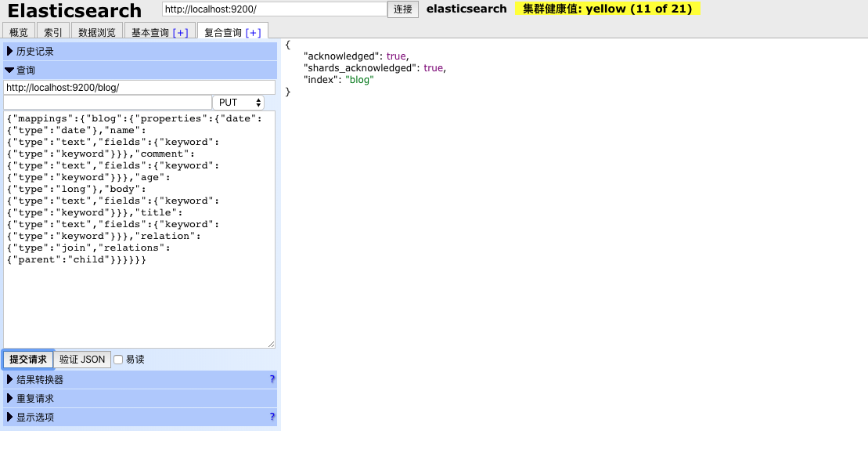
Task: Expand the 历史记录 section
Action: coord(140,52)
